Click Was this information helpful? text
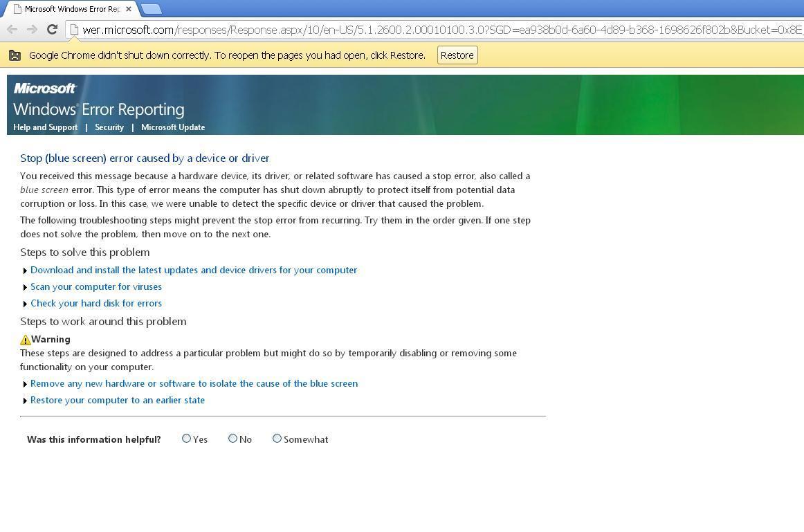 pos(94,439)
